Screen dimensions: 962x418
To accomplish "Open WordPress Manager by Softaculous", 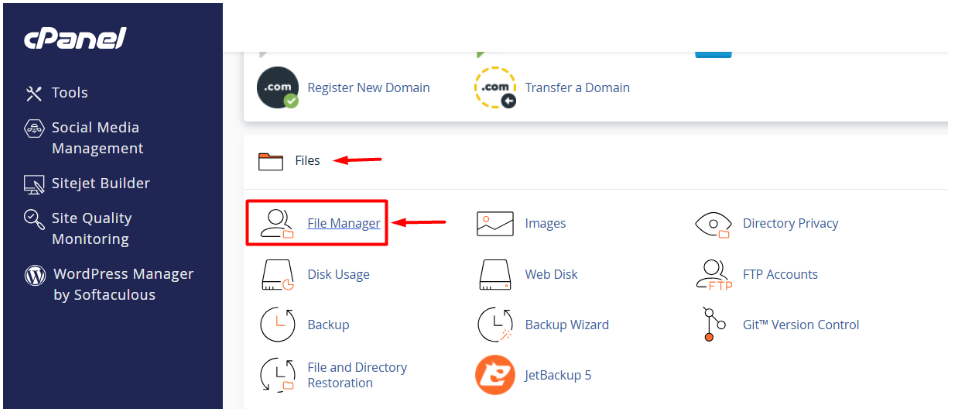I will (122, 284).
